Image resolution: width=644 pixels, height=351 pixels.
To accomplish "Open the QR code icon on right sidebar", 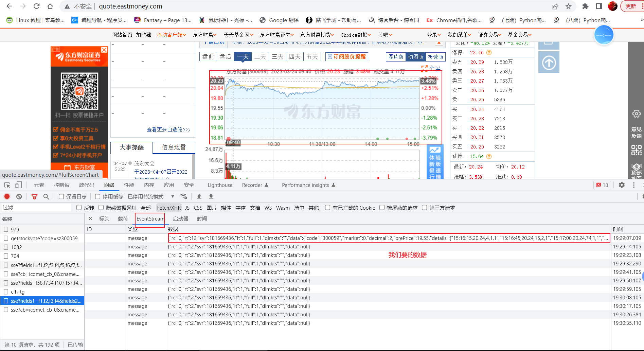I will pos(636,150).
